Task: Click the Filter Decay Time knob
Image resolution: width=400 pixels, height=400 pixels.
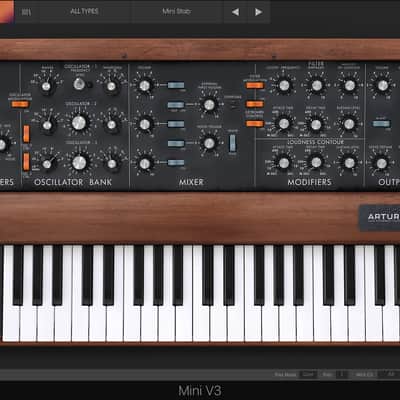Action: 316,124
